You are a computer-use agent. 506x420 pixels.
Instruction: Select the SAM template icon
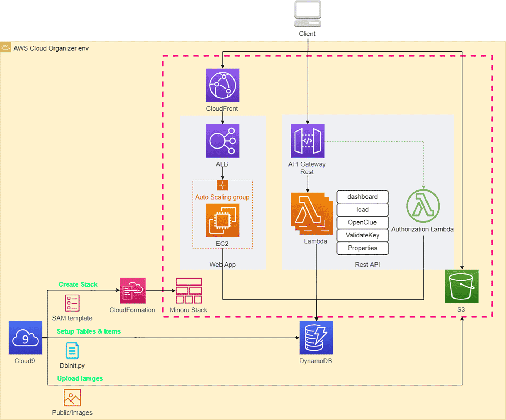click(72, 303)
